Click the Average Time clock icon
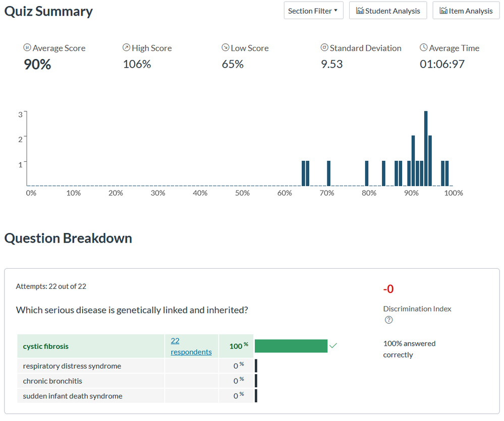This screenshot has height=421, width=504. [x=423, y=48]
